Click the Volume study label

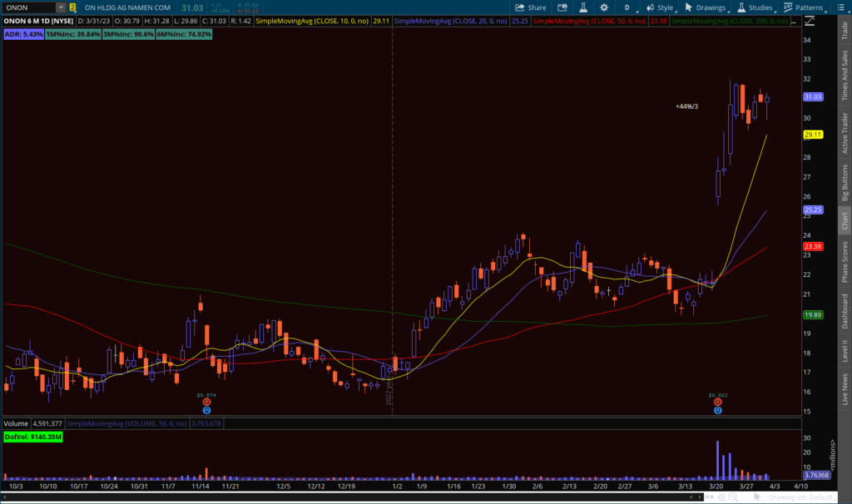pyautogui.click(x=16, y=423)
